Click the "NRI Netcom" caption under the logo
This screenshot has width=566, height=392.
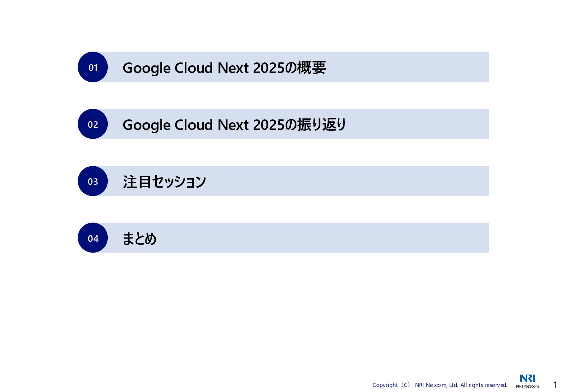[527, 386]
